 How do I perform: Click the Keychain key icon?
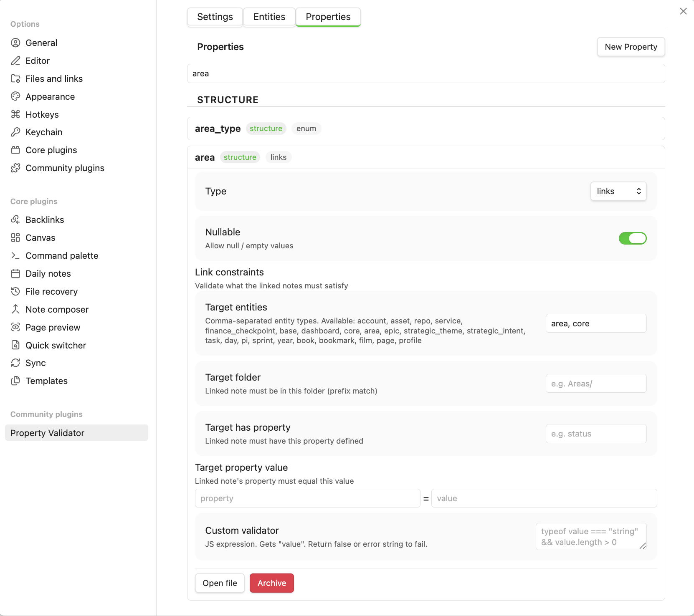[15, 132]
